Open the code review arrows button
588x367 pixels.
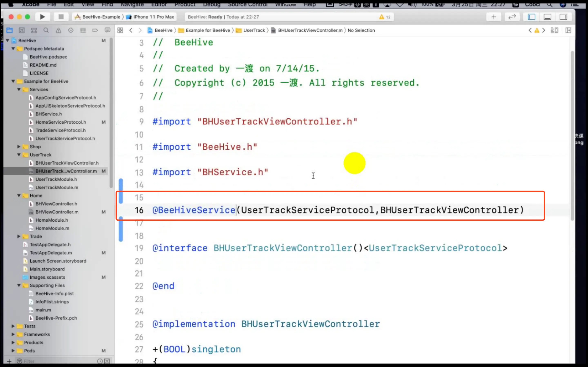click(512, 17)
